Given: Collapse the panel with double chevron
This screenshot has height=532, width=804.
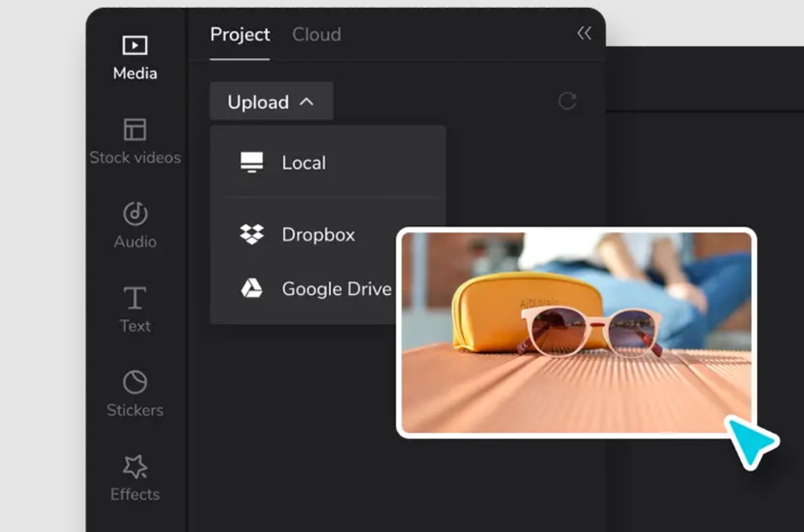Looking at the screenshot, I should click(584, 34).
